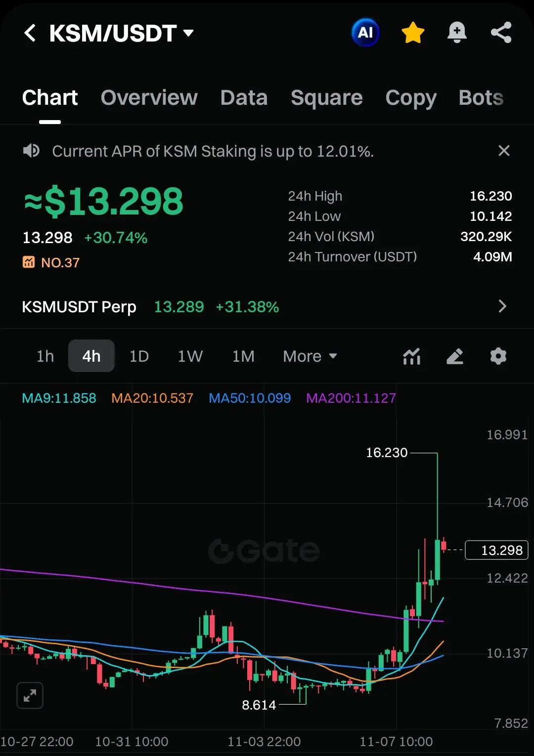This screenshot has height=756, width=534.
Task: Tap the MA20:10.537 indicator label
Action: 152,398
